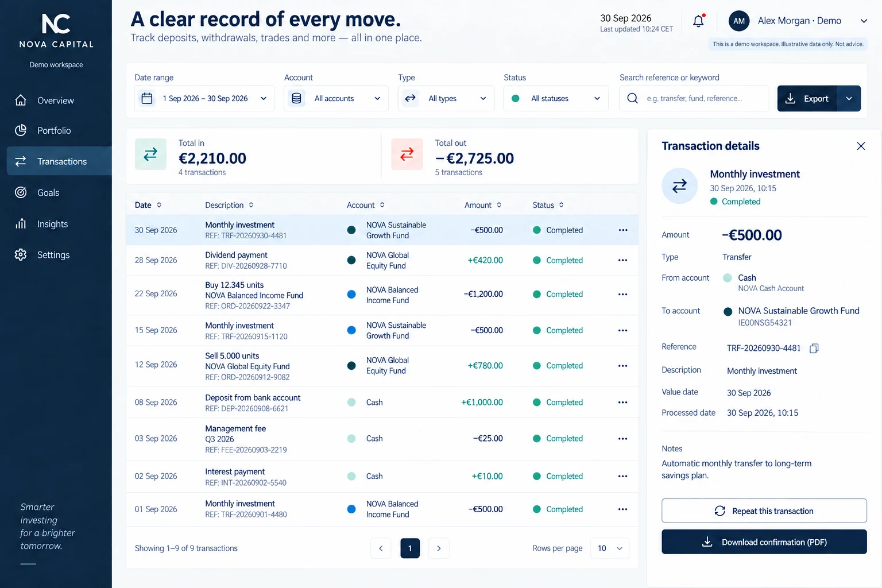The height and width of the screenshot is (588, 882).
Task: Close the Transaction details panel
Action: point(861,146)
